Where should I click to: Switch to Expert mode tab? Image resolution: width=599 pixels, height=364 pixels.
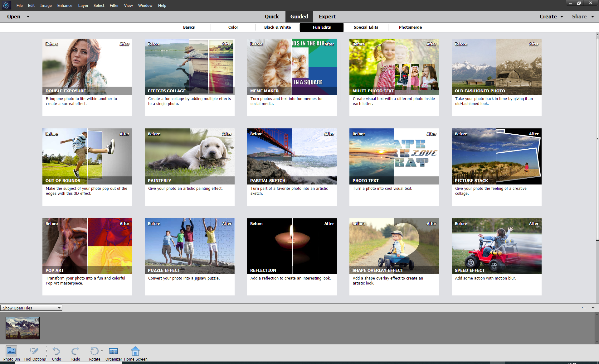coord(327,17)
